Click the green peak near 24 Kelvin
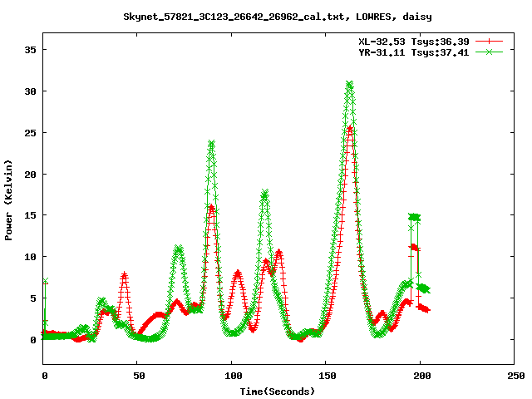532x399 pixels. pos(211,143)
